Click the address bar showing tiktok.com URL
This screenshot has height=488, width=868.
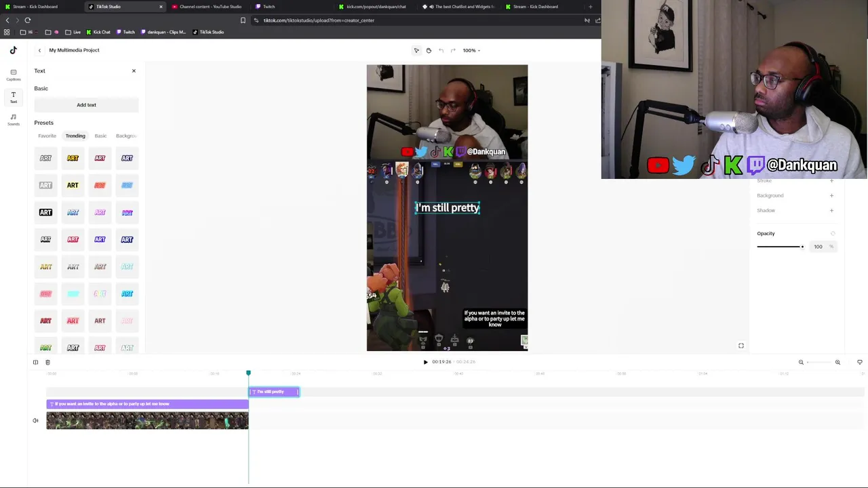[420, 20]
